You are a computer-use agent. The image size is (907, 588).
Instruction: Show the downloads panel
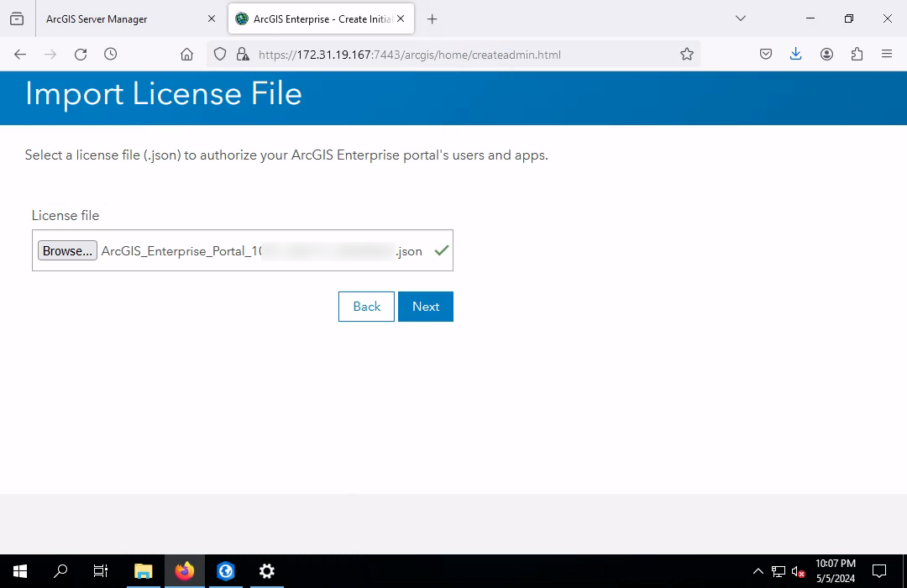point(796,55)
